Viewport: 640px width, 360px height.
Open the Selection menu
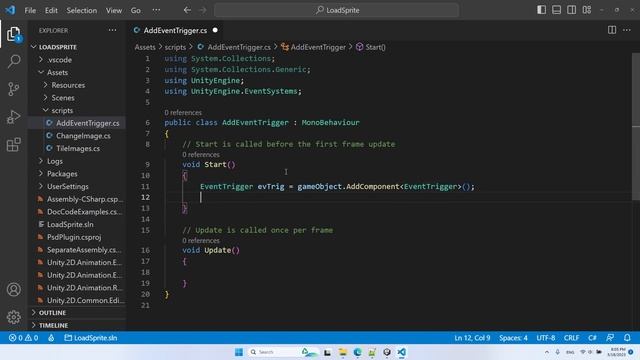tap(82, 10)
